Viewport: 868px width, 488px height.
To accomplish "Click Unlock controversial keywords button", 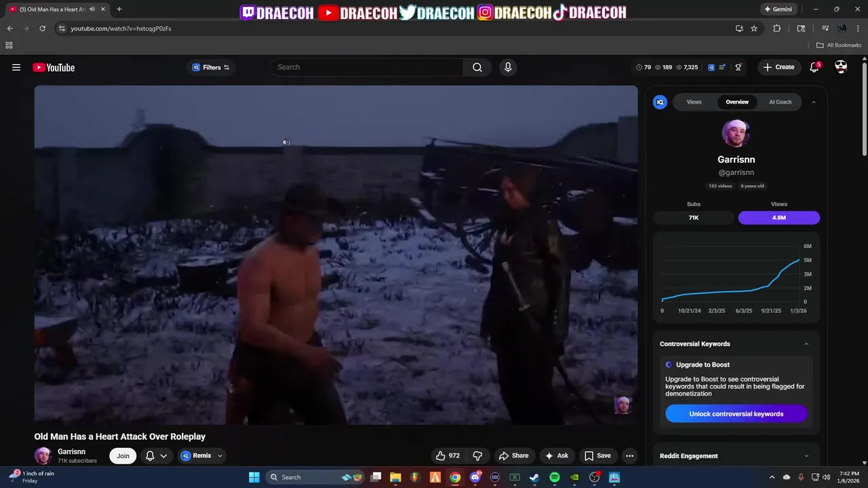I will point(736,413).
